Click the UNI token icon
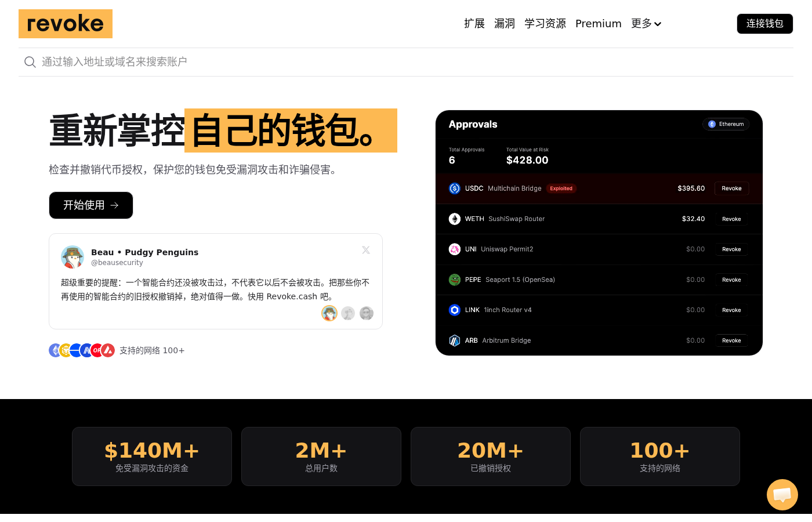This screenshot has width=812, height=522. 455,249
